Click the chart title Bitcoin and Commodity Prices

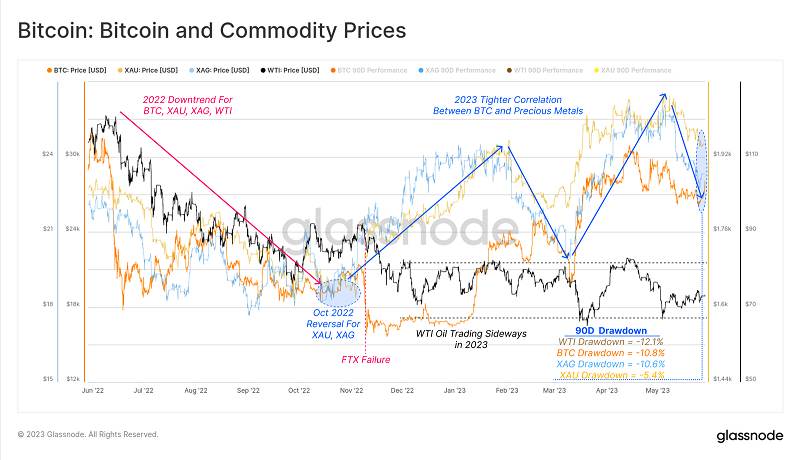pyautogui.click(x=212, y=31)
